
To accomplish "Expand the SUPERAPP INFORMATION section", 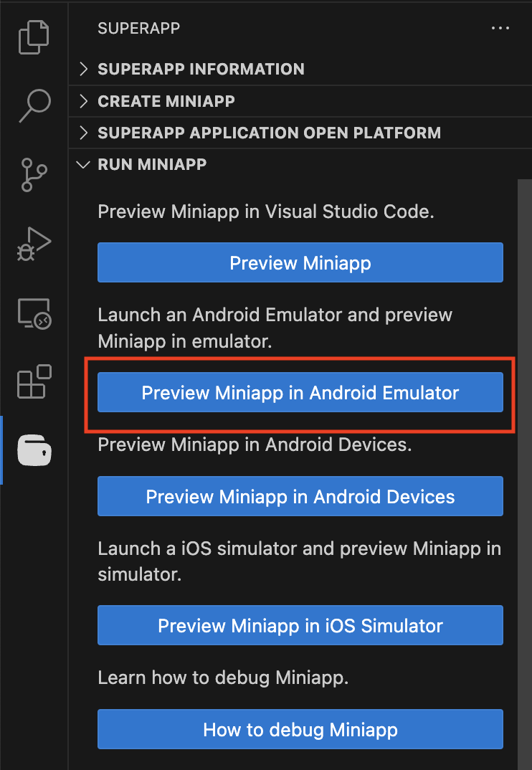I will [x=300, y=70].
